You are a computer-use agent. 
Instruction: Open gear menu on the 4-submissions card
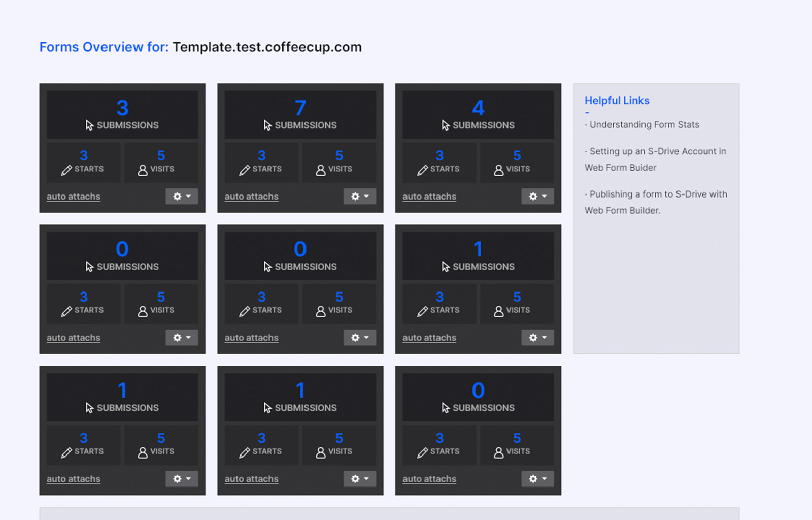(x=537, y=197)
